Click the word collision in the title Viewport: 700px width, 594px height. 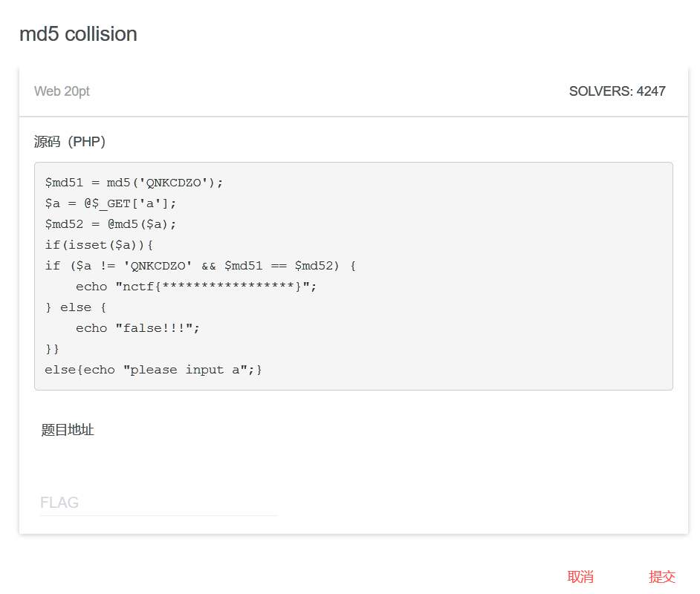tap(100, 34)
